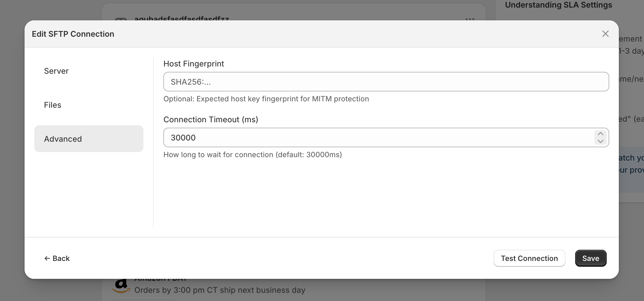Close the Edit SFTP Connection dialog
The width and height of the screenshot is (644, 301).
(x=605, y=34)
